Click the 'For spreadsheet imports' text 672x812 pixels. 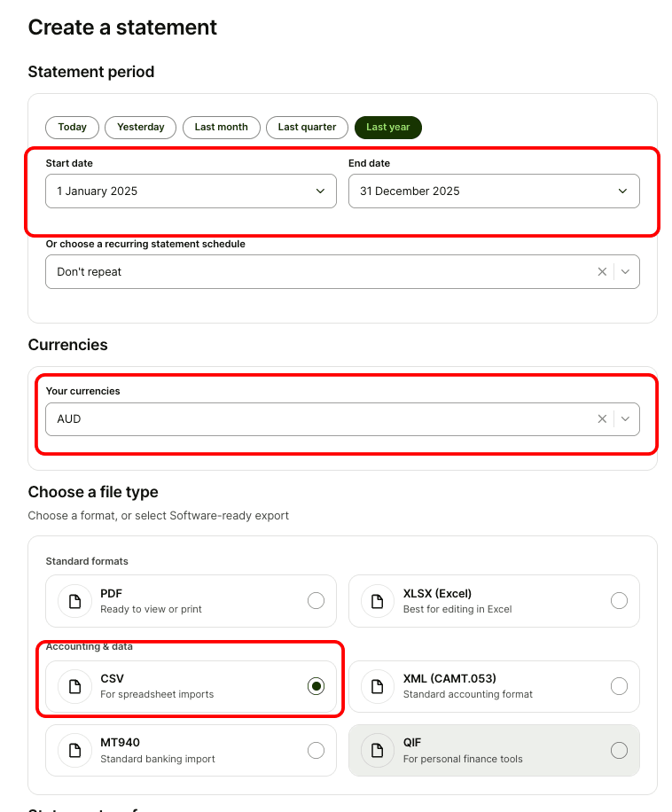(x=157, y=694)
